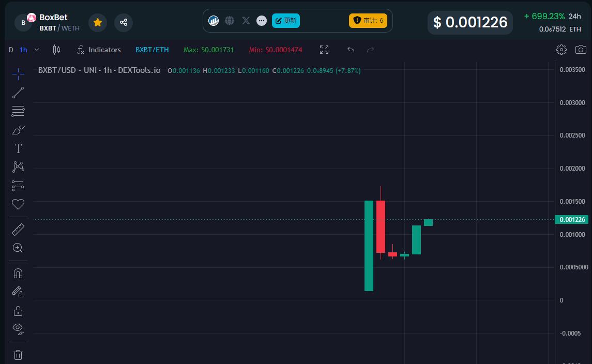Change the candlestick chart style
The width and height of the screenshot is (592, 364).
pos(57,50)
